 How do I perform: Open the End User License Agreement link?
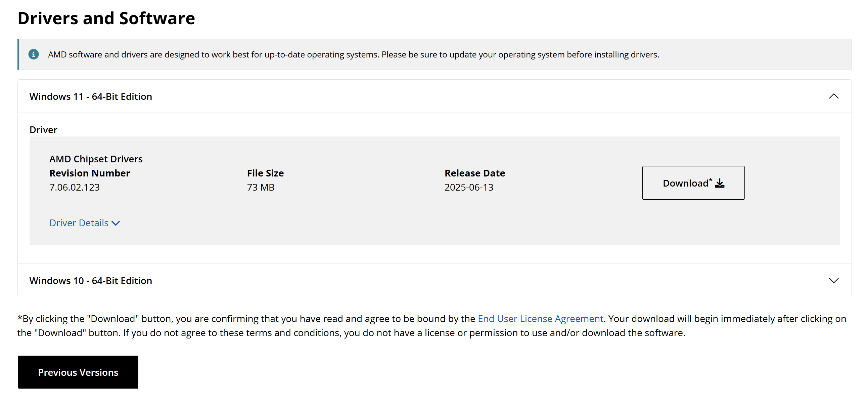[x=540, y=319]
